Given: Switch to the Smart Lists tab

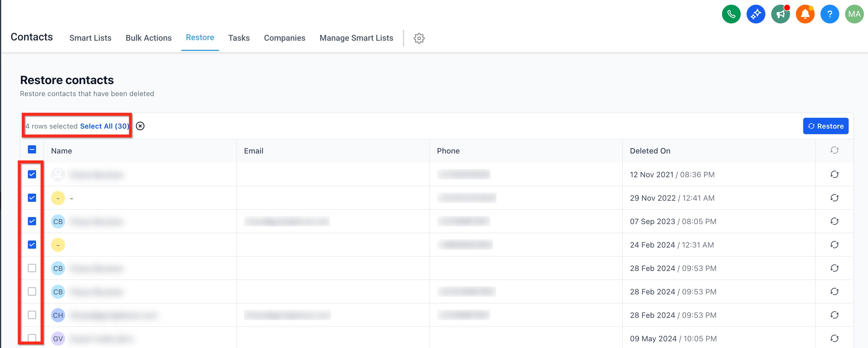Looking at the screenshot, I should (90, 38).
